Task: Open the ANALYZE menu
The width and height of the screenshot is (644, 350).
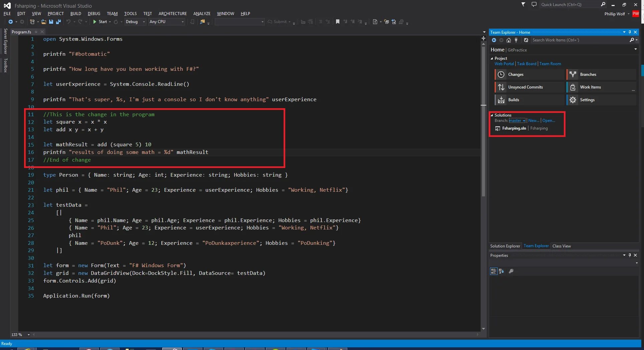Action: (x=202, y=14)
